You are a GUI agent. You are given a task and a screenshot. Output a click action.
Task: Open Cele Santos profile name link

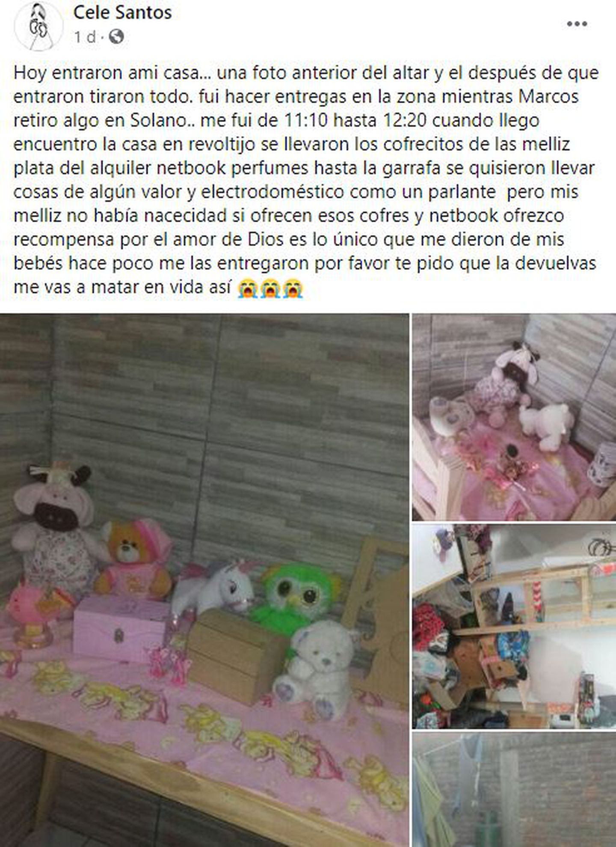tap(122, 12)
